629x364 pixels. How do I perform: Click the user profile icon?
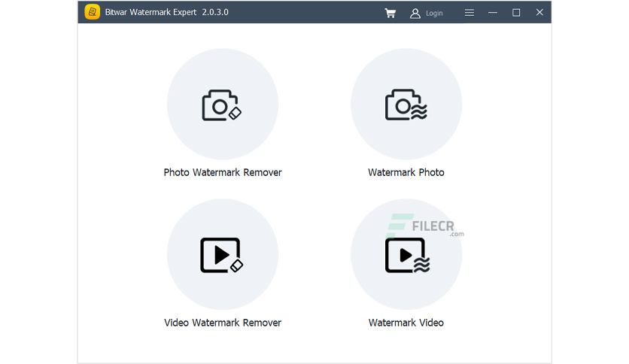(x=415, y=14)
